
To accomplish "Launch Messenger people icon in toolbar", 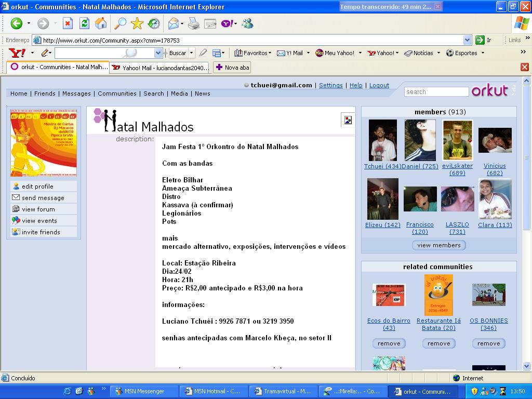I will click(247, 23).
